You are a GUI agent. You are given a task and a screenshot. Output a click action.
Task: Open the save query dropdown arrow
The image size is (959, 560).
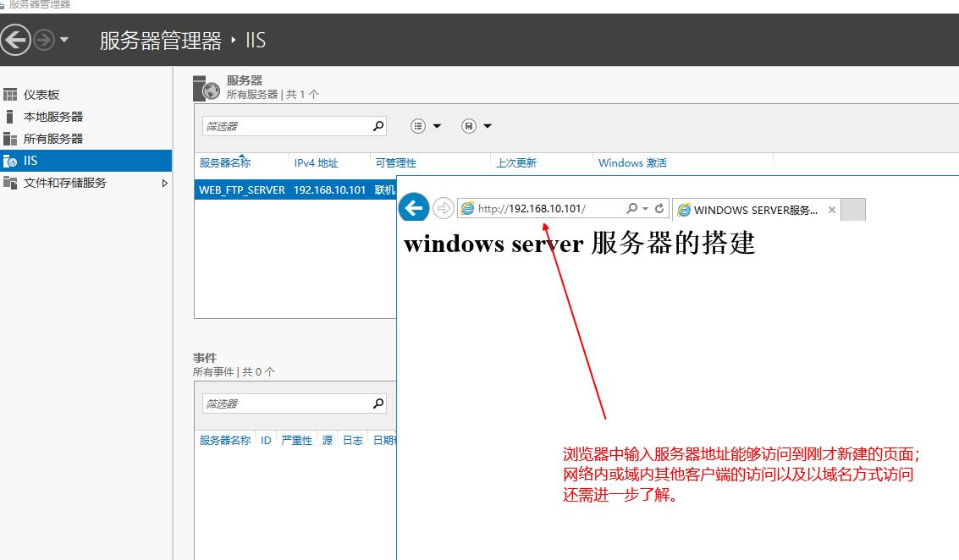pos(486,125)
